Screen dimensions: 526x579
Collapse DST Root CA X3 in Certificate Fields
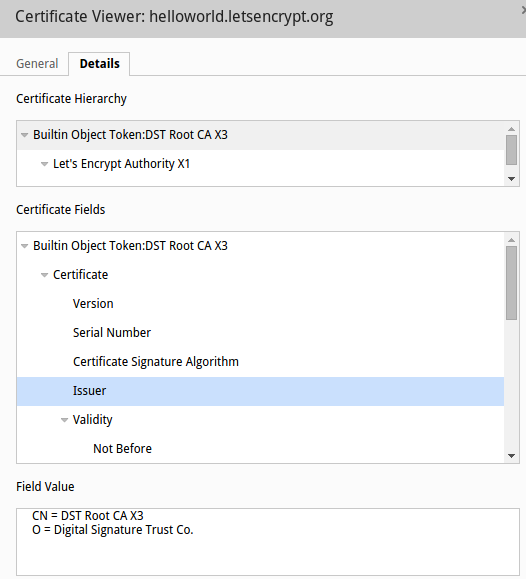click(x=24, y=246)
